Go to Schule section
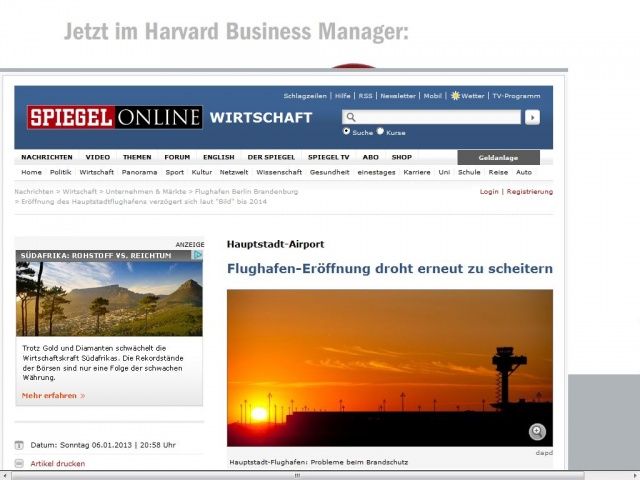Image resolution: width=640 pixels, height=480 pixels. [469, 172]
